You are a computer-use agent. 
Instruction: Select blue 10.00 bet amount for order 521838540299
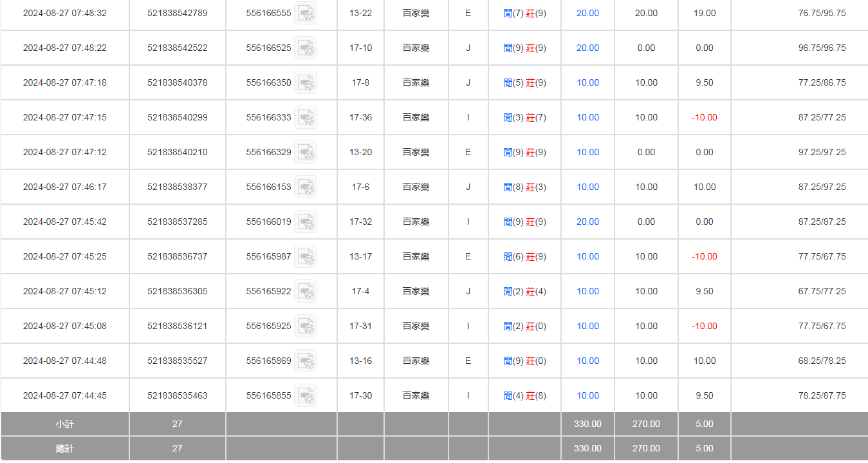click(x=587, y=117)
